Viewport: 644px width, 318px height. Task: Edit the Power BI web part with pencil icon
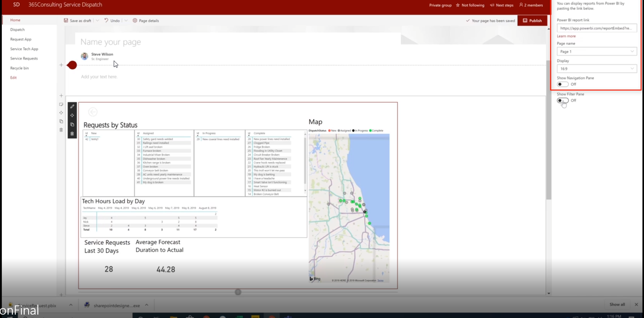72,107
